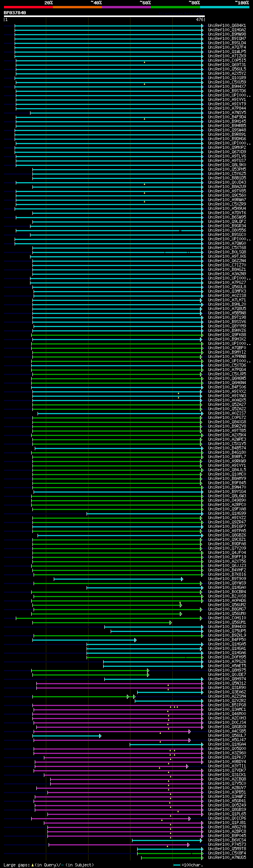Click the short cyan alignment bar for UniRef100_B9T909
The image size is (253, 868).
[x=118, y=579]
